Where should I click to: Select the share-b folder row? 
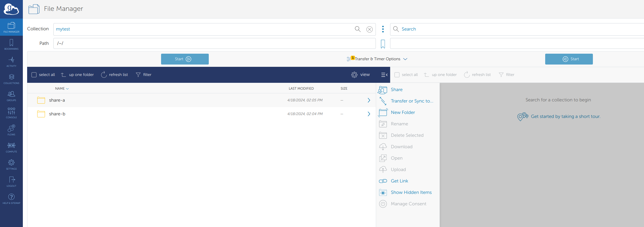[x=201, y=114]
